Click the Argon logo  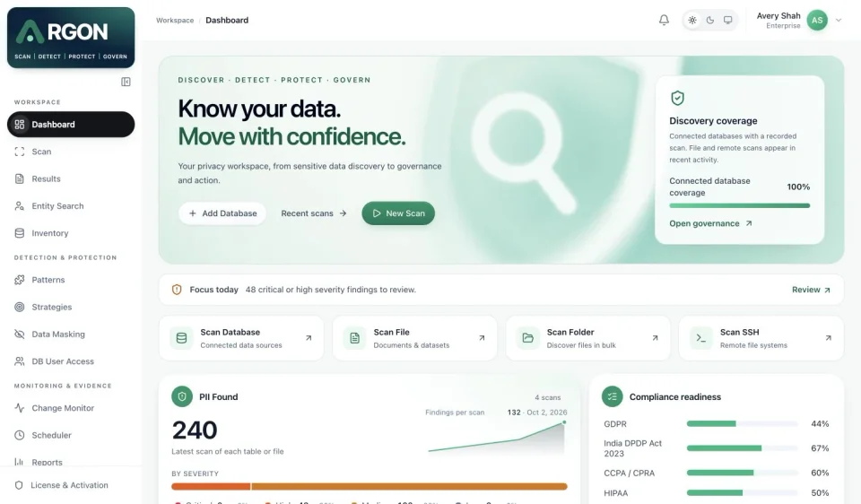click(x=71, y=38)
